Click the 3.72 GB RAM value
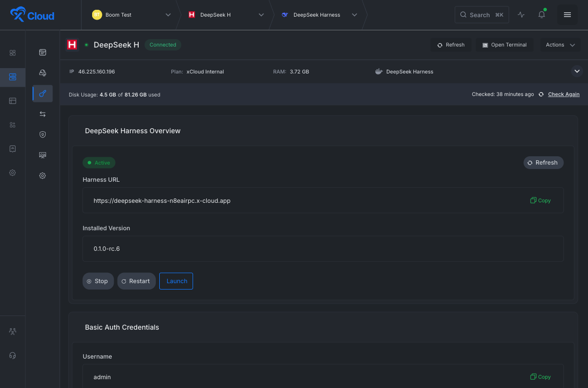588x388 pixels. click(x=299, y=72)
